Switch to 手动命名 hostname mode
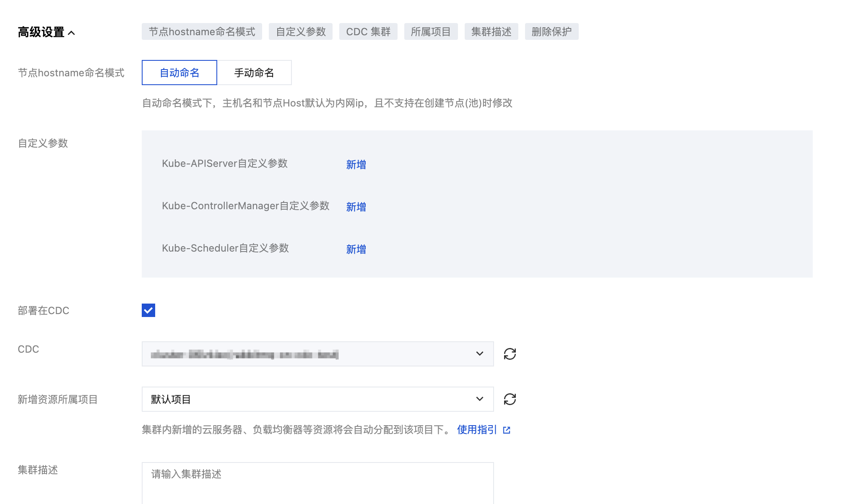Screen dimensions: 853x504 [x=254, y=73]
